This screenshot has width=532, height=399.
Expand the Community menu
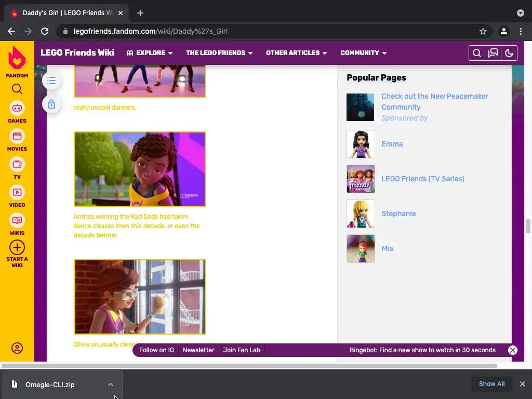pos(363,53)
